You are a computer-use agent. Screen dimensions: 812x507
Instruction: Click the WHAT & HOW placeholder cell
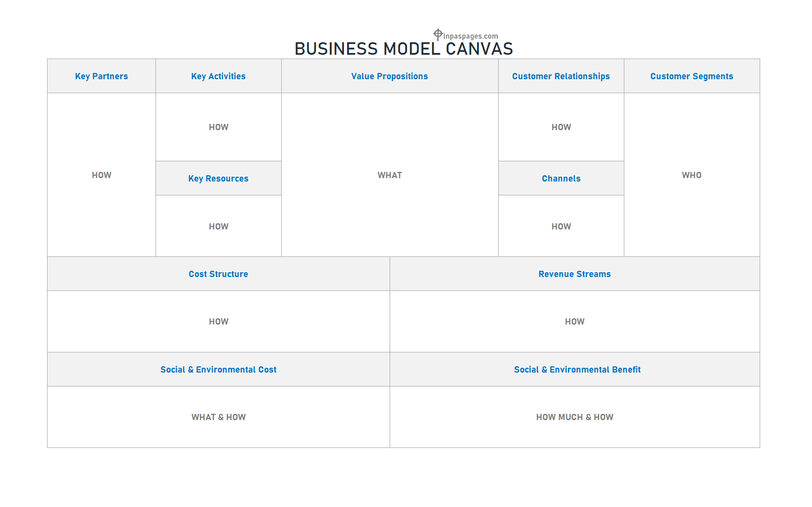coord(218,417)
